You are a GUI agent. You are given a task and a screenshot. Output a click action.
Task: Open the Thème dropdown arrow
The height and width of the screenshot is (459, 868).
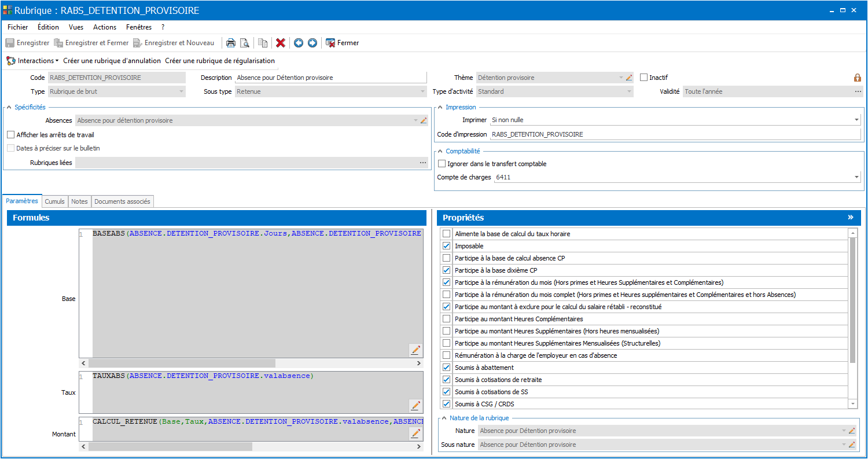coord(621,78)
